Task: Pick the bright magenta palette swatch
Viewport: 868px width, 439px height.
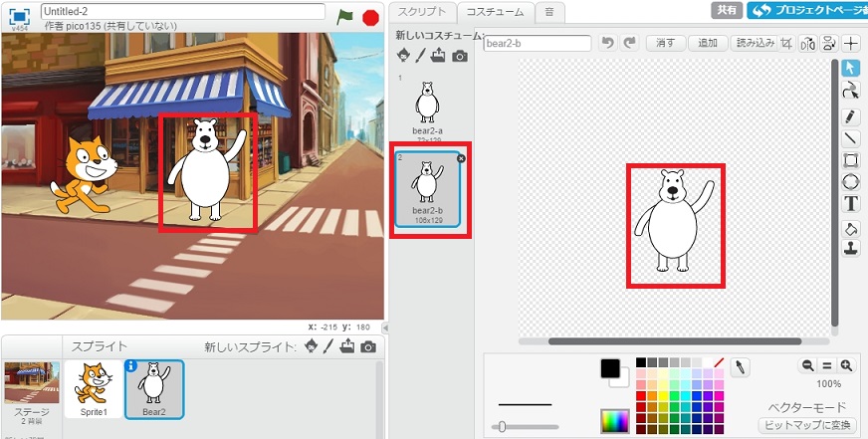Action: pos(719,396)
